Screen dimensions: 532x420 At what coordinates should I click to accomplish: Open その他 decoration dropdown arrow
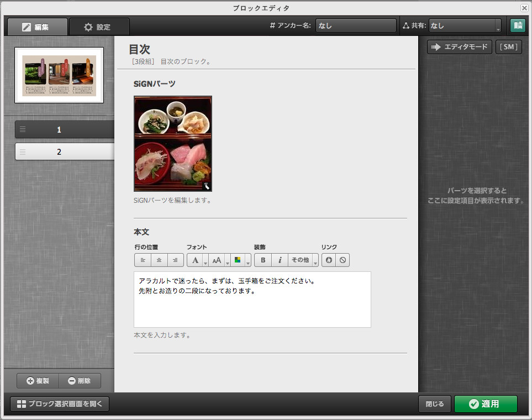tap(315, 260)
